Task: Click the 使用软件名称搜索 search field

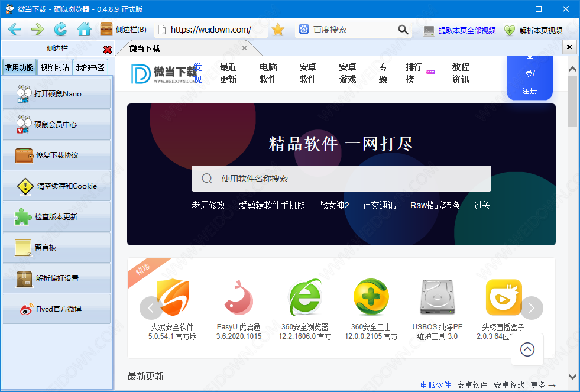Action: click(341, 179)
